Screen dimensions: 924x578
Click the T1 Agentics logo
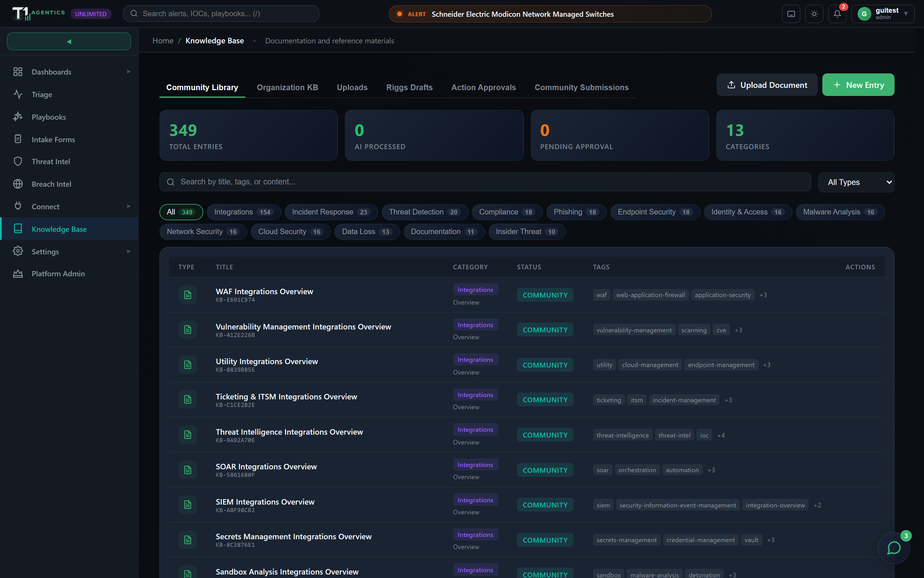tap(38, 13)
